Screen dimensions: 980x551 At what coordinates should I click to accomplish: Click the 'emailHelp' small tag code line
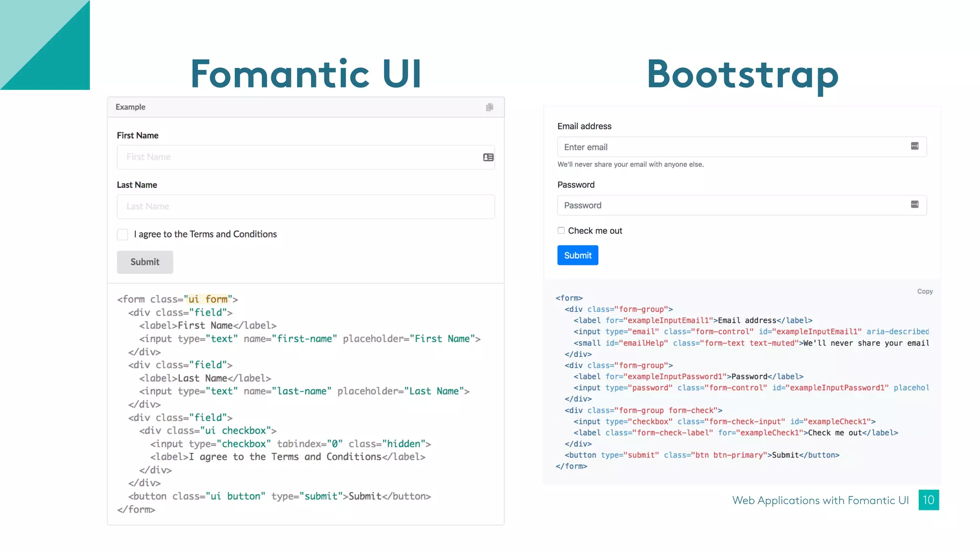(x=751, y=343)
